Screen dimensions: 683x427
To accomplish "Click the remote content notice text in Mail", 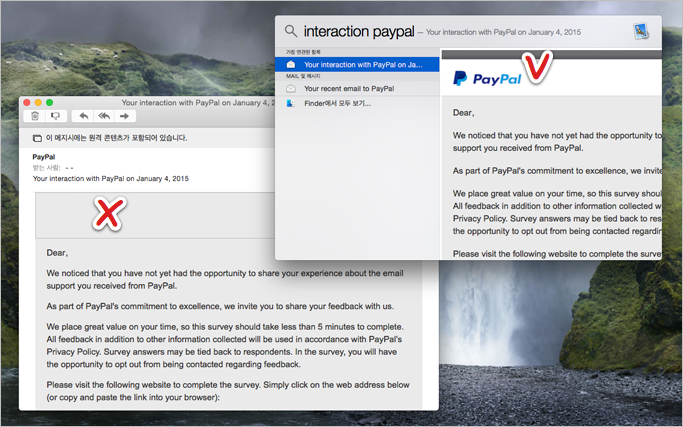I will [116, 138].
